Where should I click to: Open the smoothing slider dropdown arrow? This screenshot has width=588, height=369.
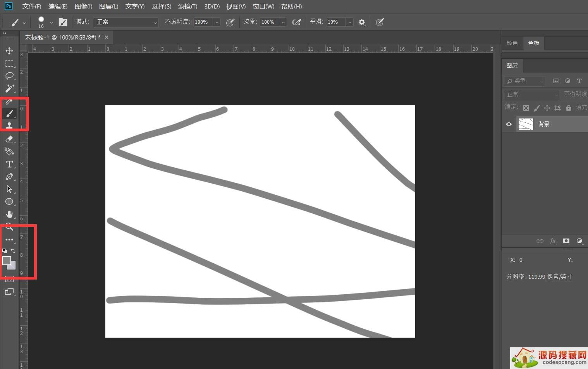pyautogui.click(x=349, y=22)
